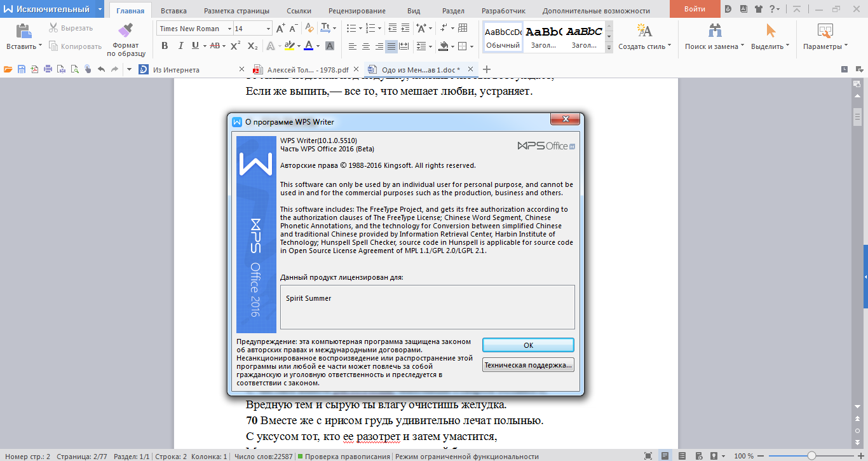Screen dimensions: 868x461
Task: Click the Войти sign-in button
Action: [695, 9]
